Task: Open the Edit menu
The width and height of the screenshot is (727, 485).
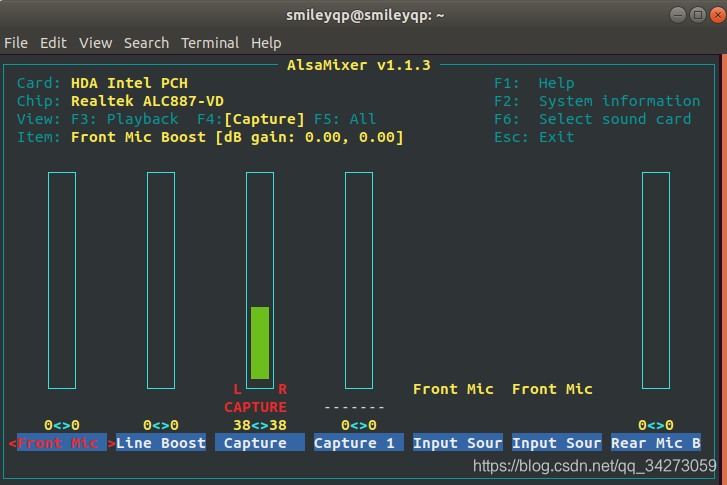Action: pyautogui.click(x=53, y=43)
